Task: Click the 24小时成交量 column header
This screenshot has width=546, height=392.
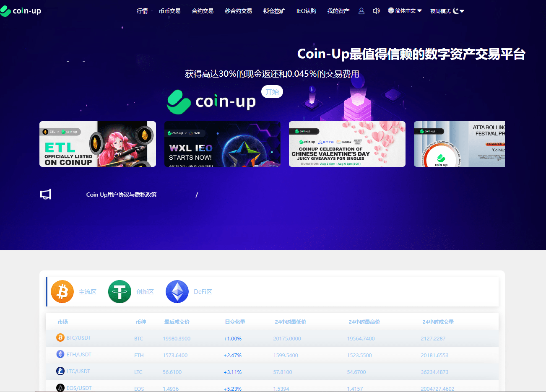Action: (x=438, y=322)
